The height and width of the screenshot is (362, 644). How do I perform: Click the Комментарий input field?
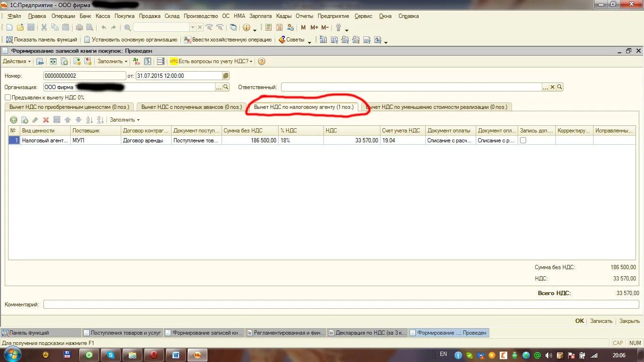(x=341, y=304)
